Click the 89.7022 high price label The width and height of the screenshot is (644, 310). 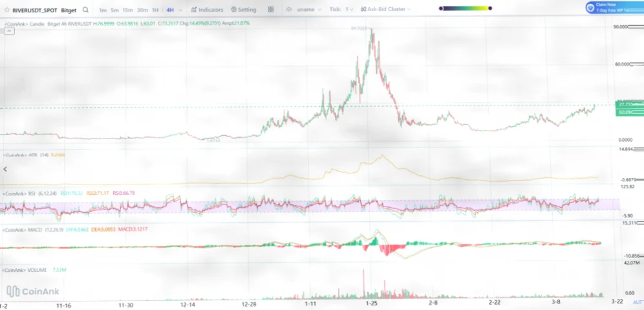[x=360, y=28]
